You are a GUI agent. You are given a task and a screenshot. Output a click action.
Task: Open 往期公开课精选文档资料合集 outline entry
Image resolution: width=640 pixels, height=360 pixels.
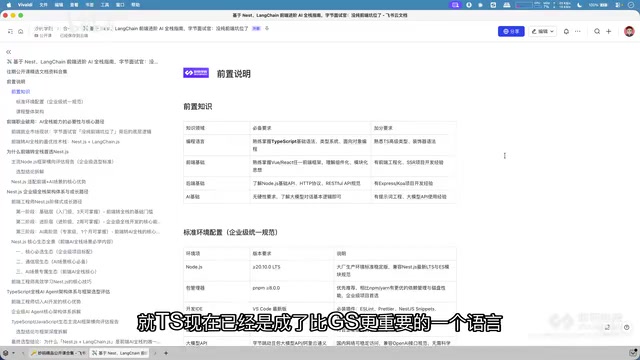(x=37, y=71)
